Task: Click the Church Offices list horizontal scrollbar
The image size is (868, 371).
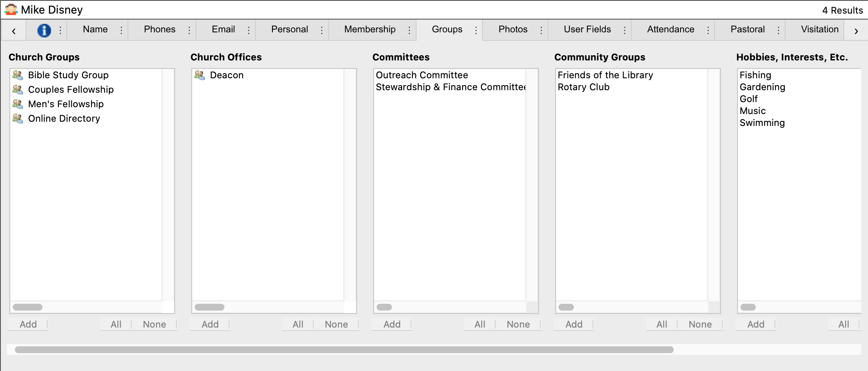Action: (210, 307)
